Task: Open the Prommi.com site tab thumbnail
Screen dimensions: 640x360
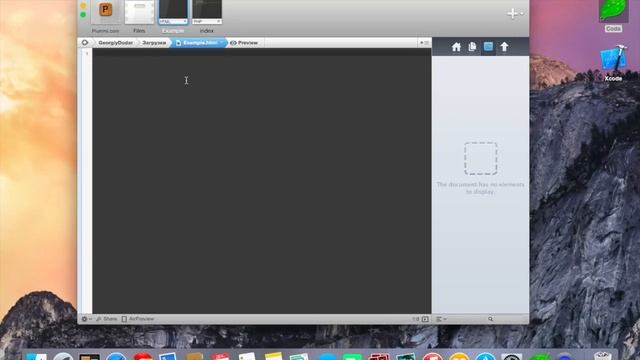Action: [x=106, y=12]
